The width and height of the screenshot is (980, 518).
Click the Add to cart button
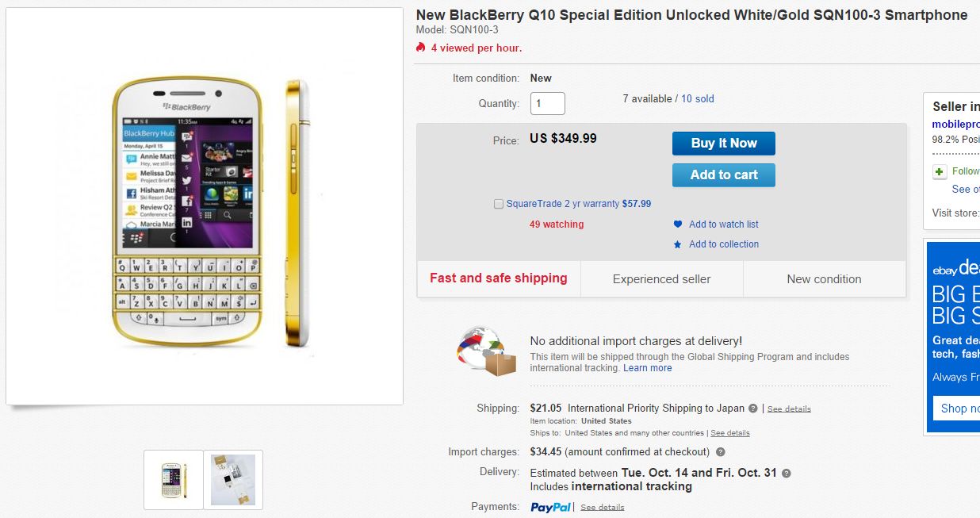point(724,175)
